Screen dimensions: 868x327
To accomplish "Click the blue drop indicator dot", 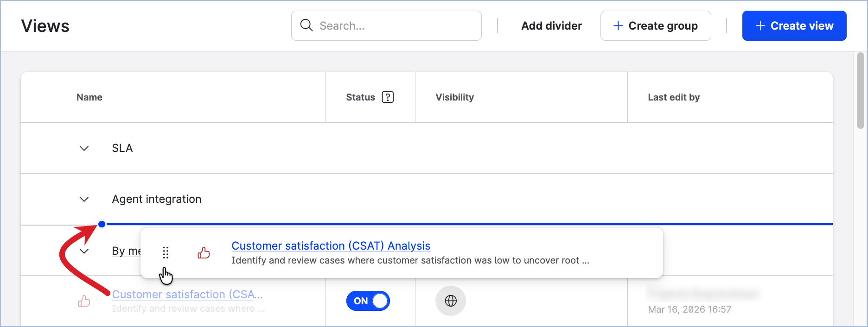I will point(102,224).
